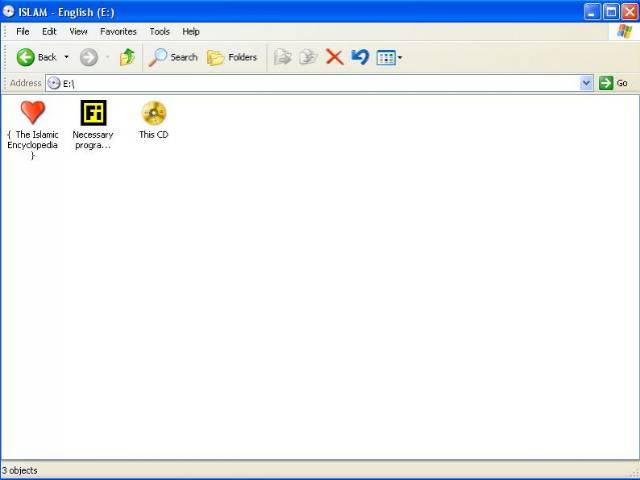The width and height of the screenshot is (640, 480).
Task: Click the Move To folder icon
Action: [283, 57]
